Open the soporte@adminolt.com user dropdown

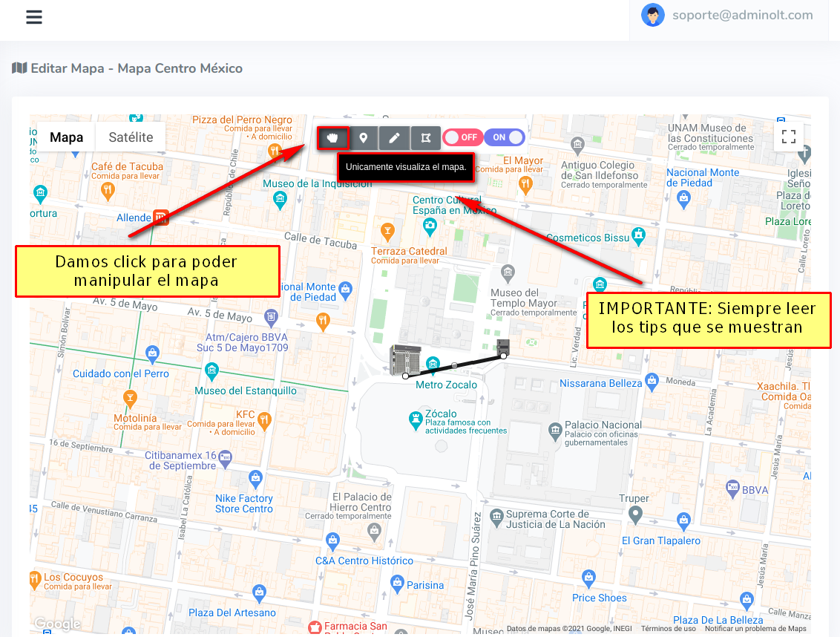pyautogui.click(x=728, y=15)
